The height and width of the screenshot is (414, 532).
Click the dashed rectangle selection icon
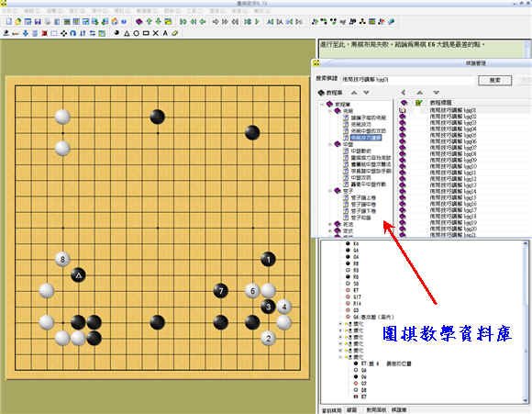pyautogui.click(x=54, y=33)
